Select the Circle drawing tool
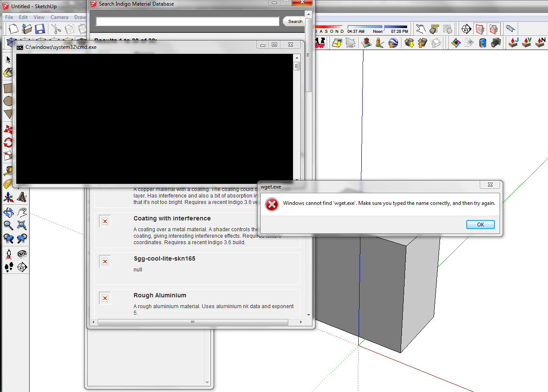The image size is (548, 392). [x=8, y=101]
